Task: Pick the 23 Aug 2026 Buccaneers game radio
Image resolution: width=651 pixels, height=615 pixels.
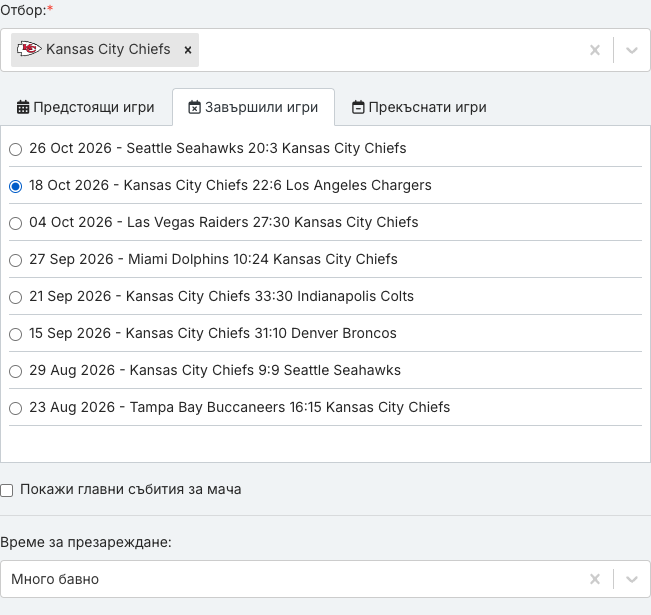Action: [x=15, y=408]
